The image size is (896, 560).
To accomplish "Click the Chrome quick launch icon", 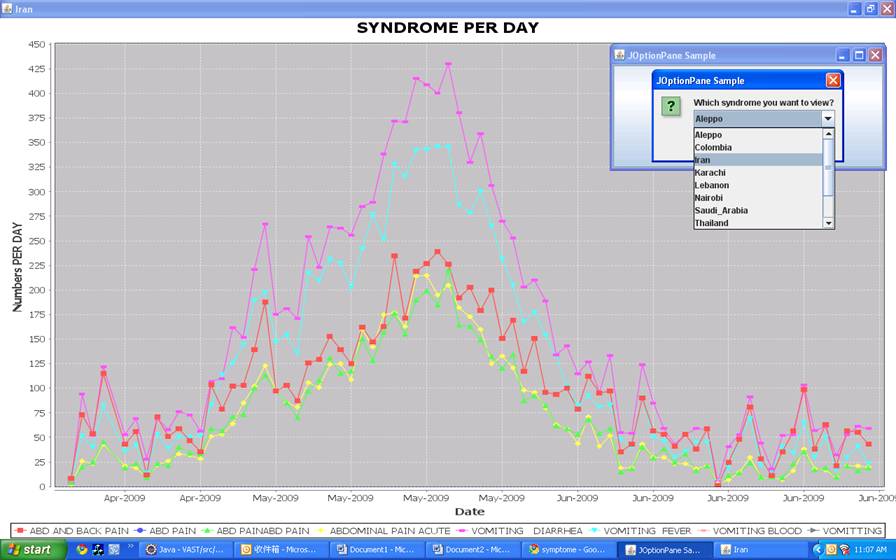I will click(82, 549).
